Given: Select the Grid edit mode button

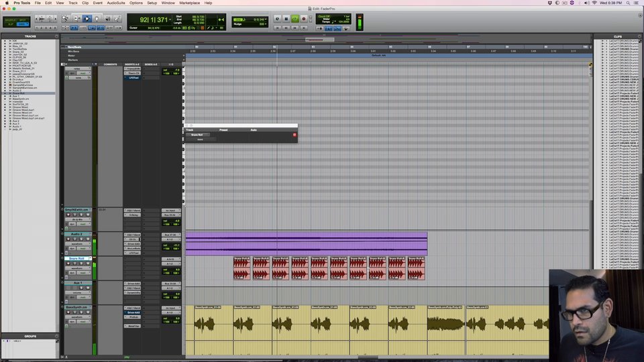Looking at the screenshot, I should (23, 24).
